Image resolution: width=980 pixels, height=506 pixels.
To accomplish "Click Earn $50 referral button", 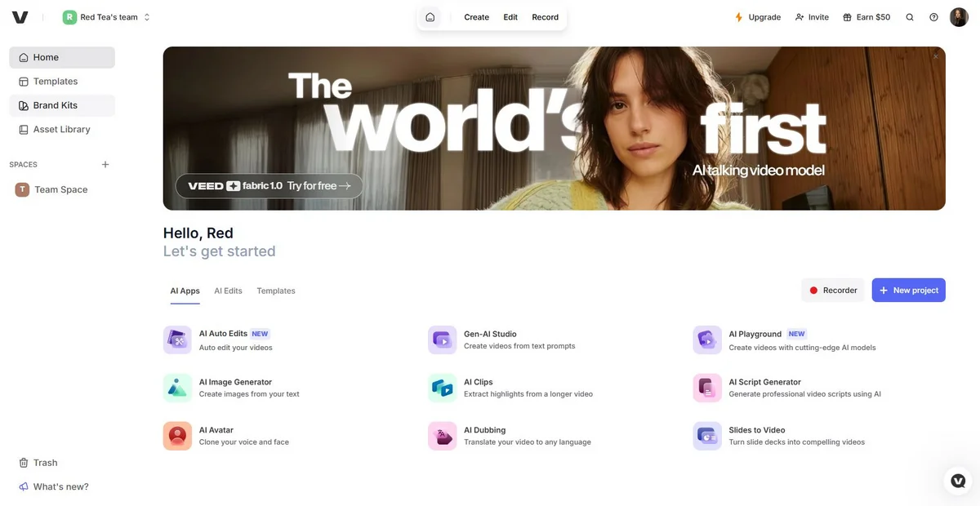I will [866, 17].
